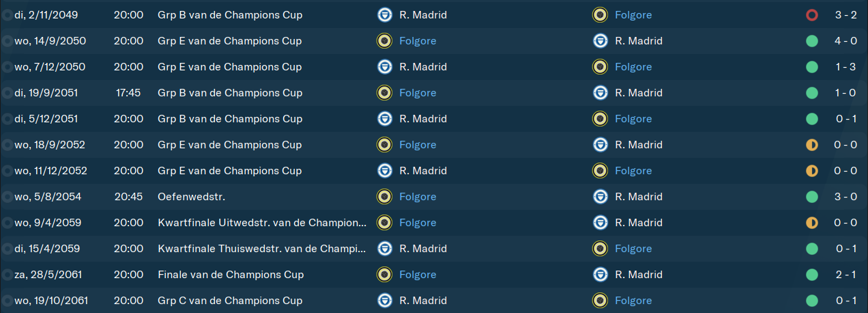Open Folgore link in the 19/9/2051 home column

[x=418, y=93]
